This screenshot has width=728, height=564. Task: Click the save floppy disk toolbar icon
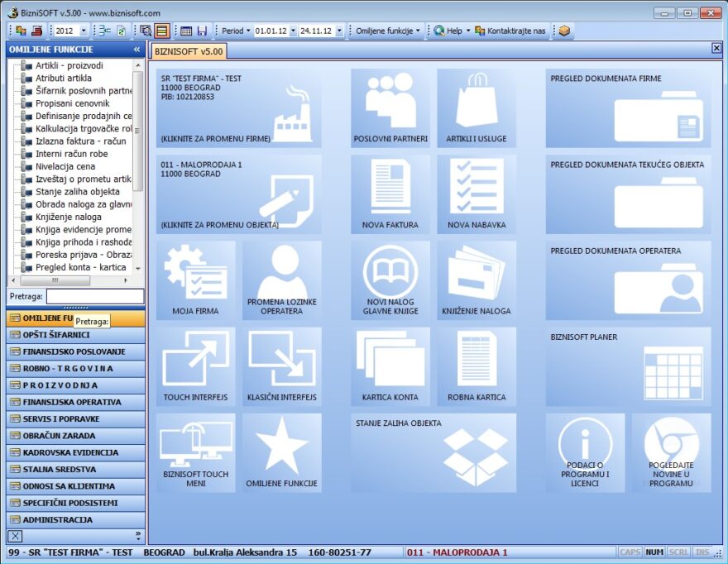click(x=202, y=31)
